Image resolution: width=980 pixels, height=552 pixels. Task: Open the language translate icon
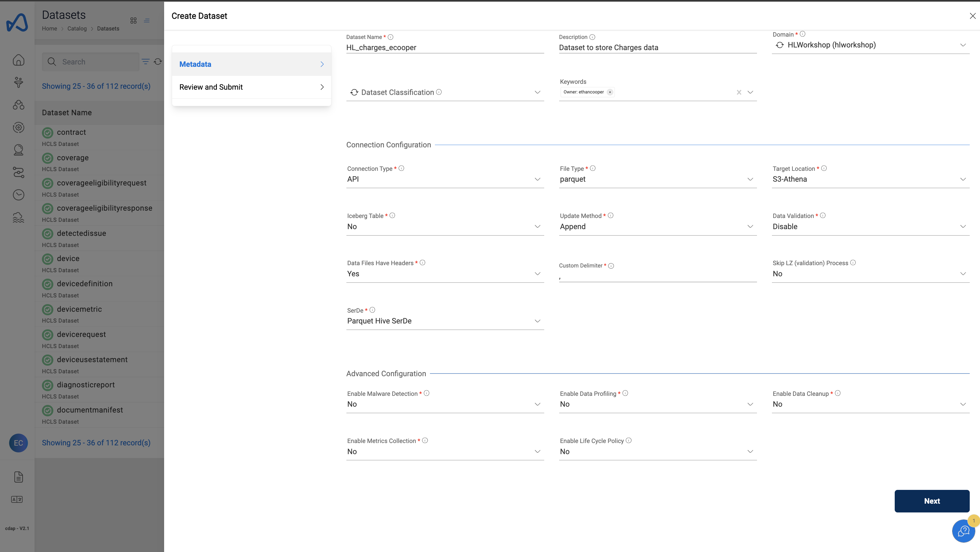tap(17, 499)
